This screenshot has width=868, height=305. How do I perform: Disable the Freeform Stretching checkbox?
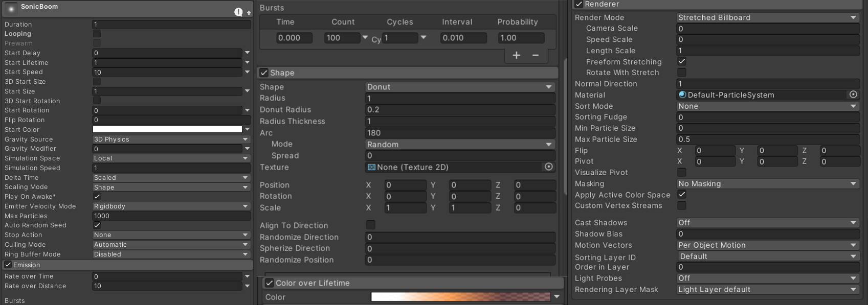(682, 61)
